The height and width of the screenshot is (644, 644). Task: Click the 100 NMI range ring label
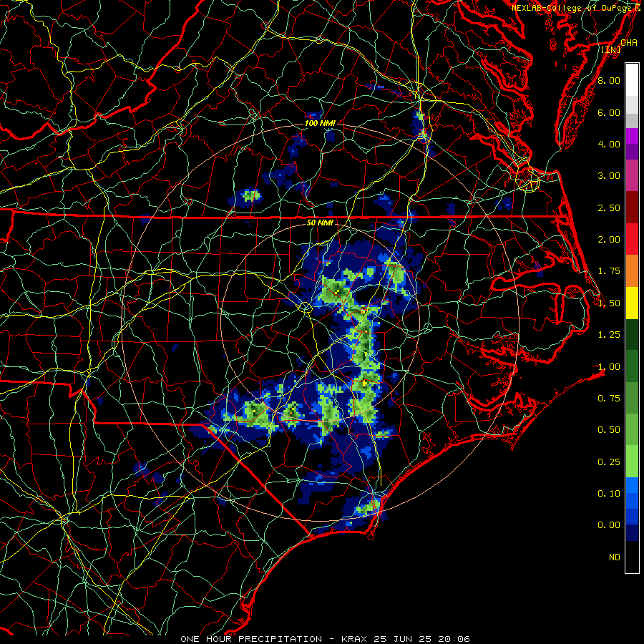tap(320, 123)
